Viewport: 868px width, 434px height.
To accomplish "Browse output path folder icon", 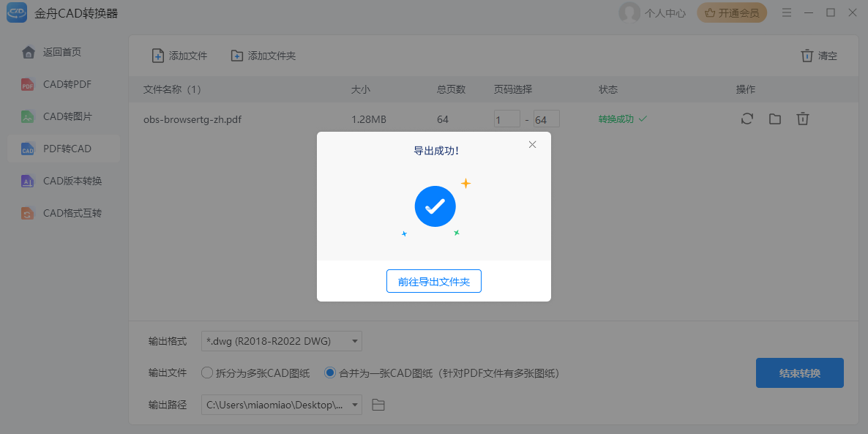I will click(378, 405).
